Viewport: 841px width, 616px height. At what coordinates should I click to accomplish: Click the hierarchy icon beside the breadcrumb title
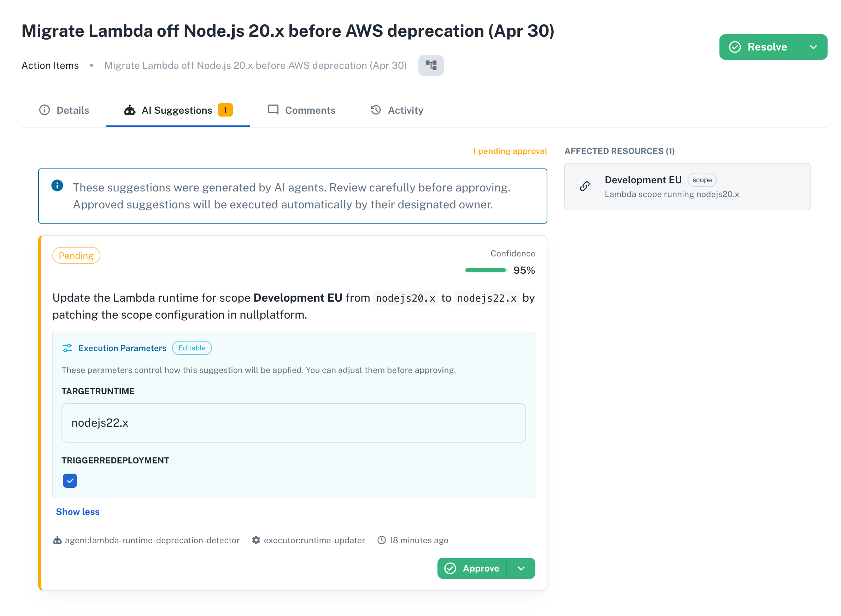(431, 65)
